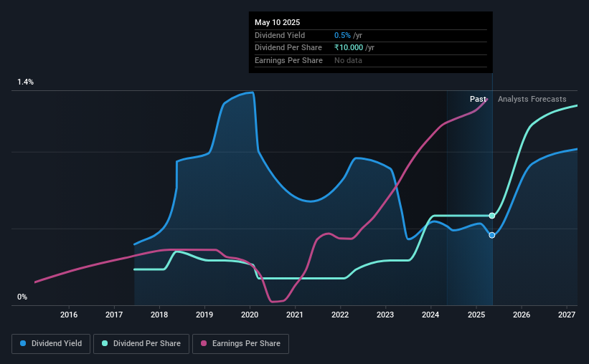This screenshot has width=589, height=364.
Task: Click the ₹10.000 dividend per share value
Action: point(349,48)
